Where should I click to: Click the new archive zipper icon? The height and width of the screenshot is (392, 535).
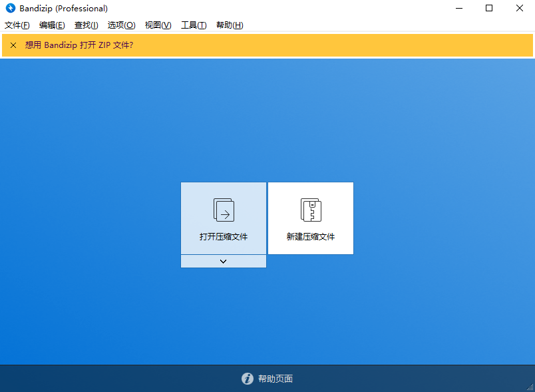[311, 210]
